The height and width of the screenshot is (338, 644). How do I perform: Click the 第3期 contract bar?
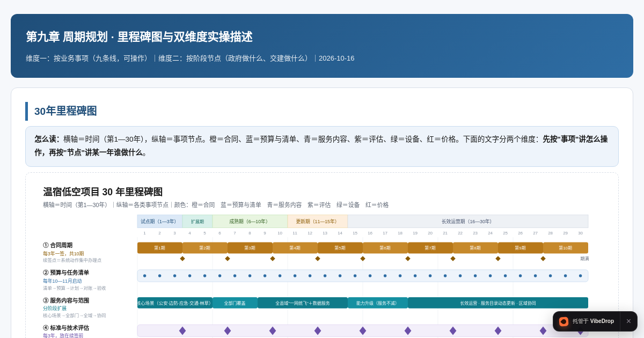click(x=250, y=248)
